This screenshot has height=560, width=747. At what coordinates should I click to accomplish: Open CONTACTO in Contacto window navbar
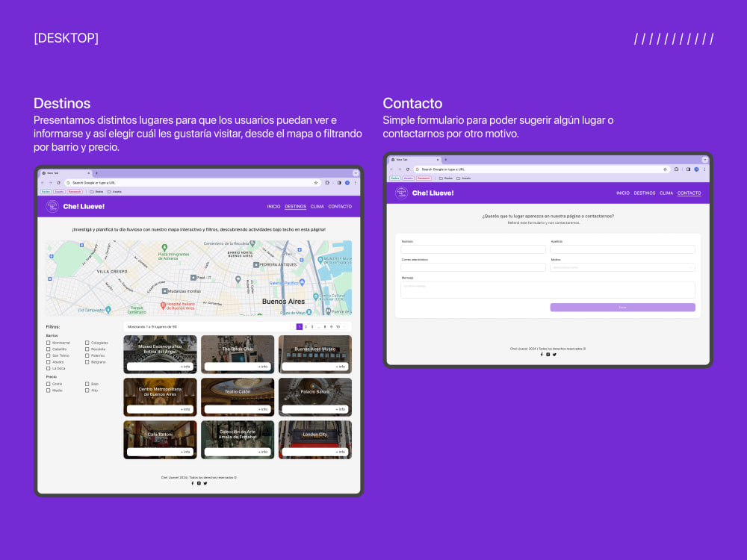pos(689,193)
